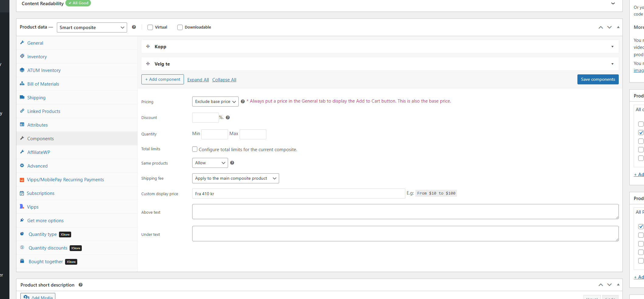Check Configure total limits for current composite

[x=195, y=149]
